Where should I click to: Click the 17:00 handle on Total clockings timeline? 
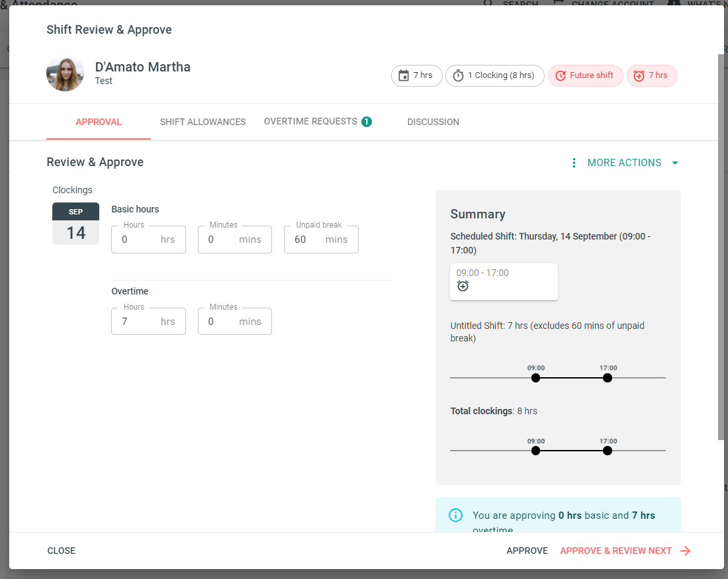coord(608,451)
